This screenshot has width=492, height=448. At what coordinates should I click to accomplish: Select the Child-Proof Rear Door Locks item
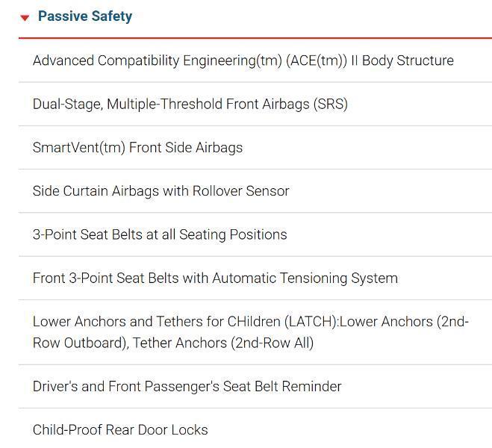tap(120, 429)
